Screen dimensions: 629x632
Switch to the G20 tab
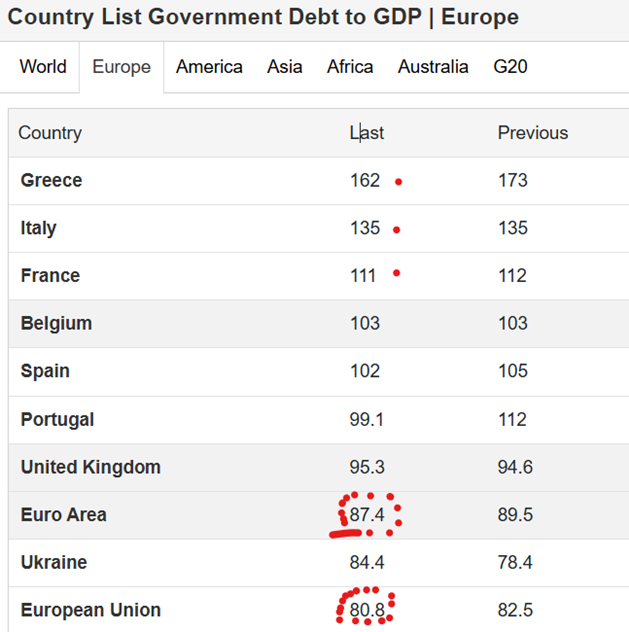point(510,67)
